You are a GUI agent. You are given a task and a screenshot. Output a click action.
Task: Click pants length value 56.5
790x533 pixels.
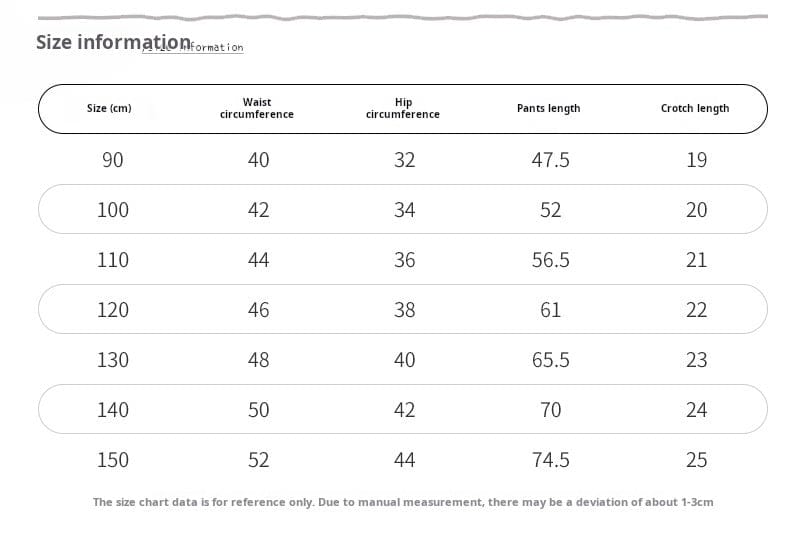tap(550, 260)
